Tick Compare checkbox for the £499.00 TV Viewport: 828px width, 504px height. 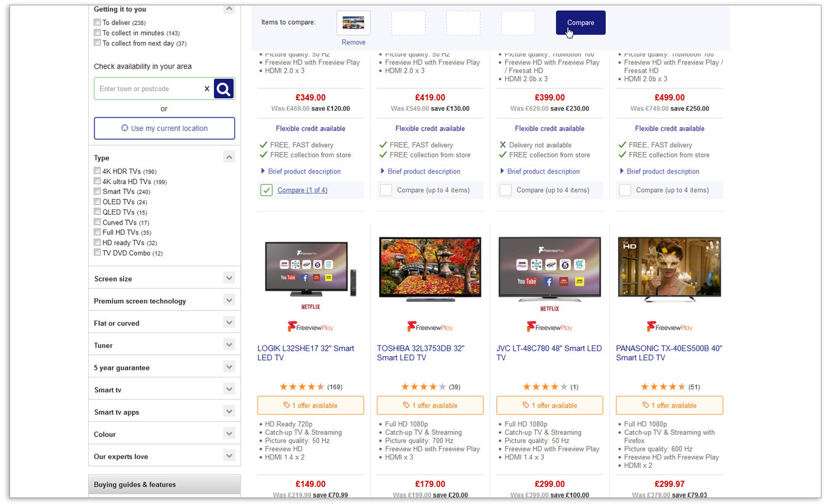click(x=625, y=190)
